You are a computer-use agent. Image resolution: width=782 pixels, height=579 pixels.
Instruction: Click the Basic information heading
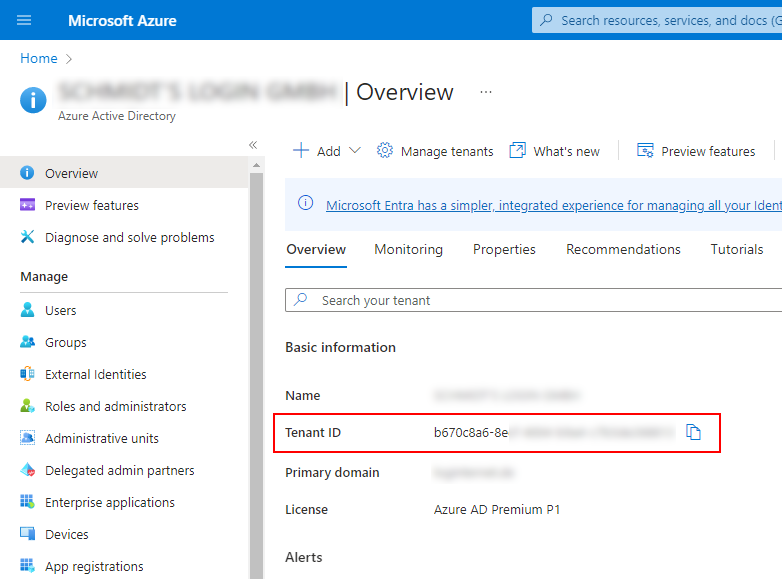click(x=340, y=347)
